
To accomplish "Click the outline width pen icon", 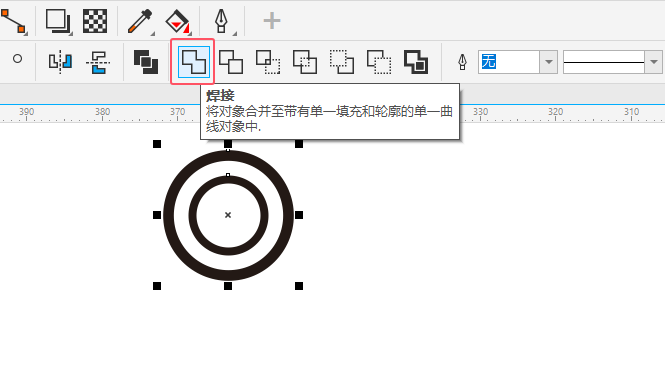I will click(x=462, y=62).
